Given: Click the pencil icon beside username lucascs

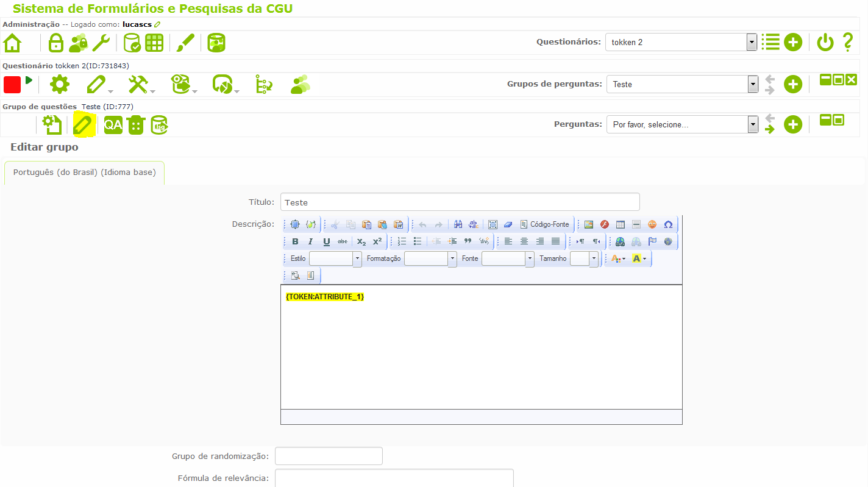Looking at the screenshot, I should point(157,24).
